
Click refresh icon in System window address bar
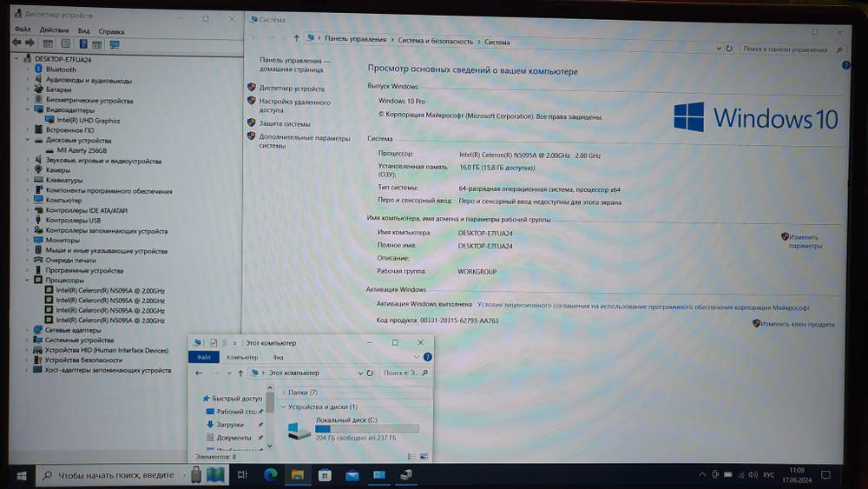729,49
